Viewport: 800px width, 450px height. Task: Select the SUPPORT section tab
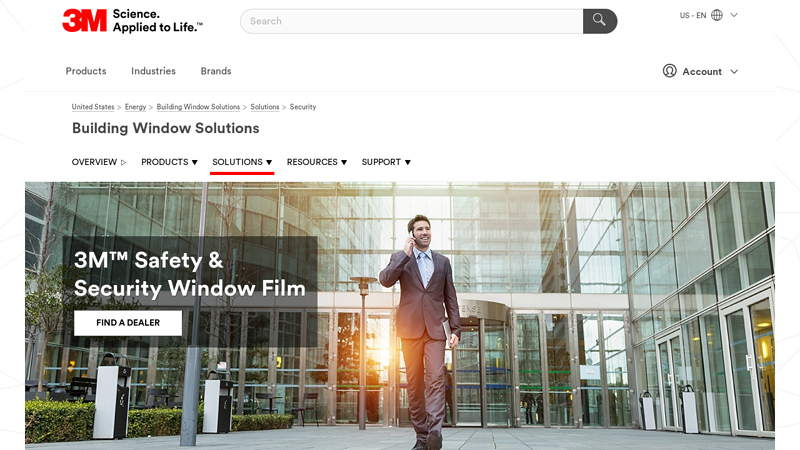click(381, 162)
